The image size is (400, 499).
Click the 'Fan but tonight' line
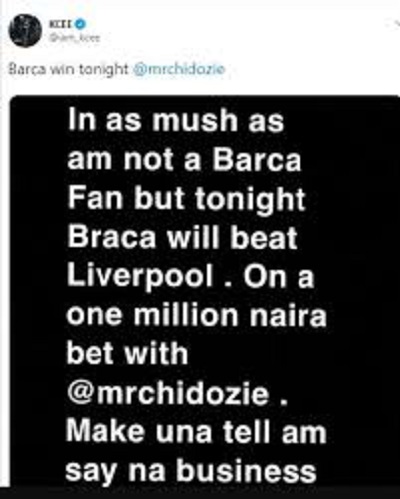[186, 200]
